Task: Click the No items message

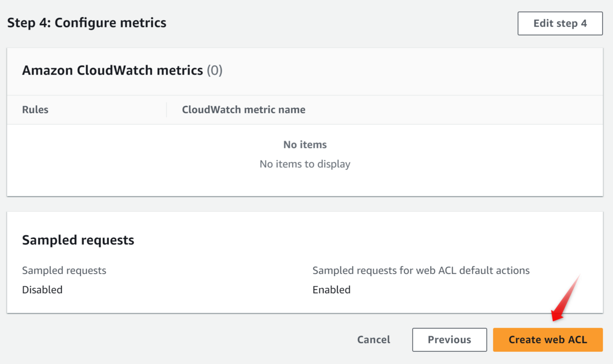Action: click(x=305, y=145)
